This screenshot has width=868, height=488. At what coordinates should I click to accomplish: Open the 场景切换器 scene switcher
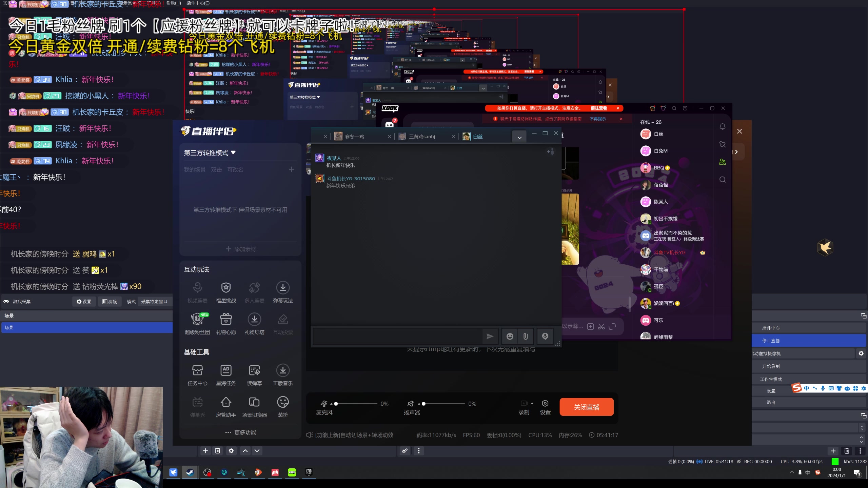coord(254,403)
